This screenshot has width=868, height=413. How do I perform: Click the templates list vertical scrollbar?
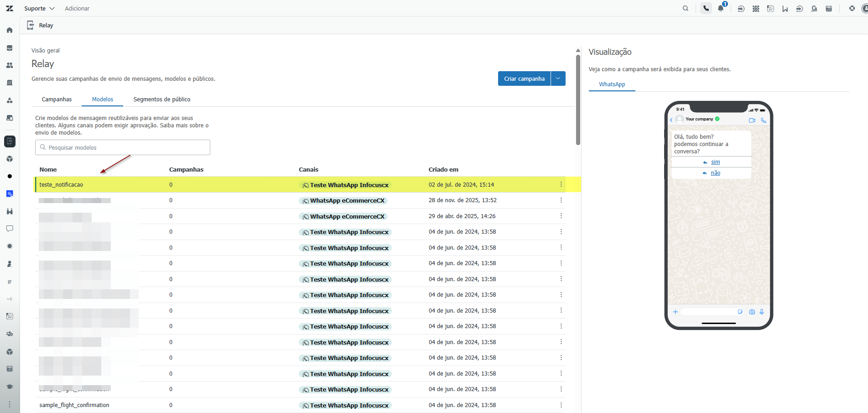[578, 100]
